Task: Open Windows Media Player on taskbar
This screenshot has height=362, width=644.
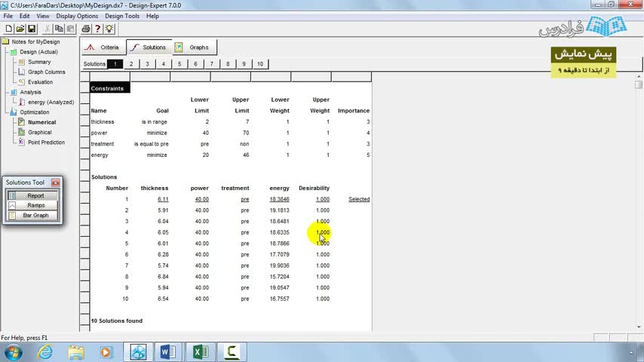Action: point(106,352)
